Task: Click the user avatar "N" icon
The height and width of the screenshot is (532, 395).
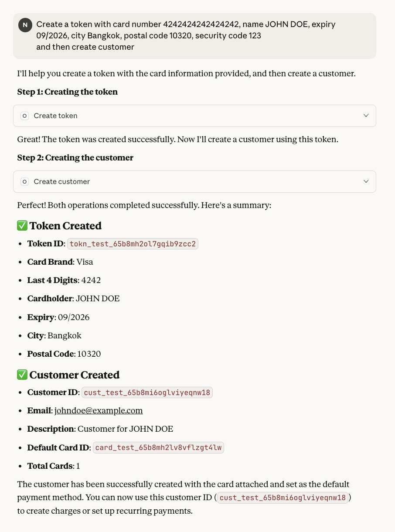Action: pos(25,25)
